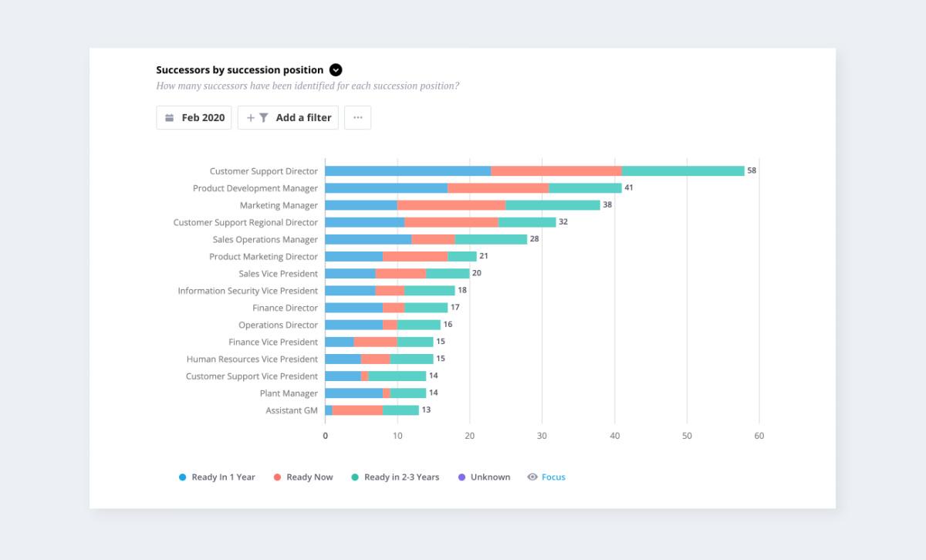Open the Feb 2020 date picker
This screenshot has height=560, width=926.
(194, 117)
